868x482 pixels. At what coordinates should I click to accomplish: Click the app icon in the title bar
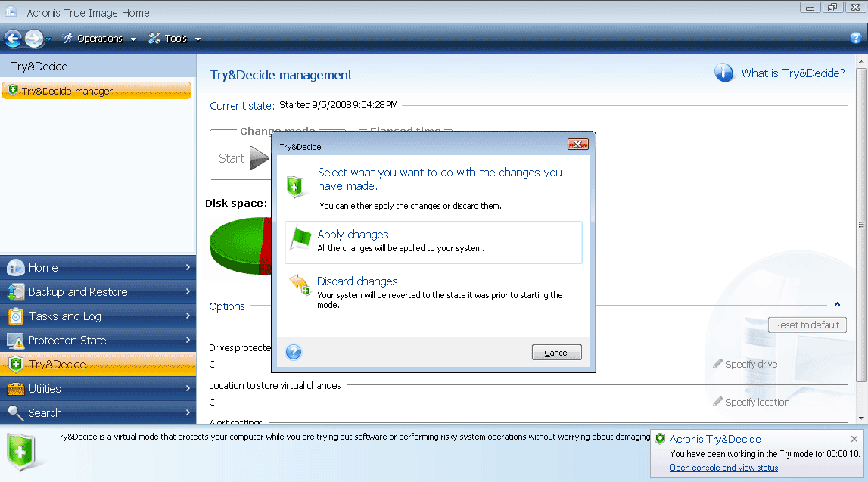click(x=11, y=11)
